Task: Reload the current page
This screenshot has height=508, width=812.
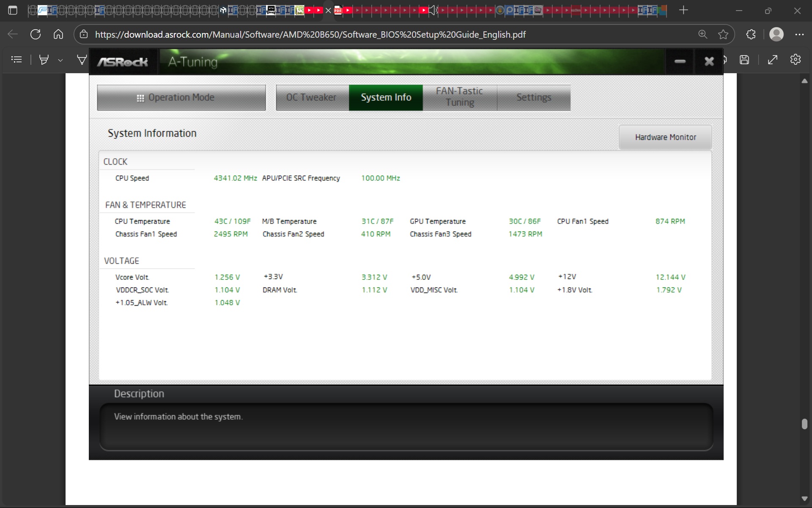Action: click(36, 34)
